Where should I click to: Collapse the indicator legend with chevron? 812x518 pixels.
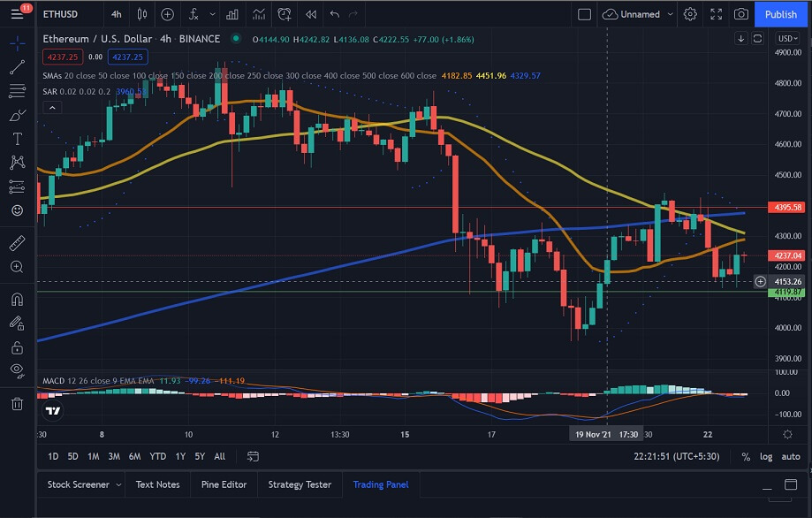click(x=51, y=108)
